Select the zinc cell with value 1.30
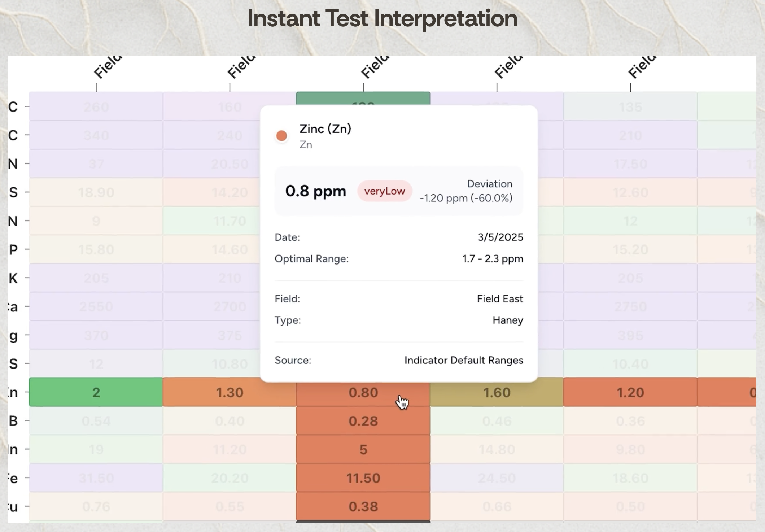The height and width of the screenshot is (532, 765). (x=229, y=392)
